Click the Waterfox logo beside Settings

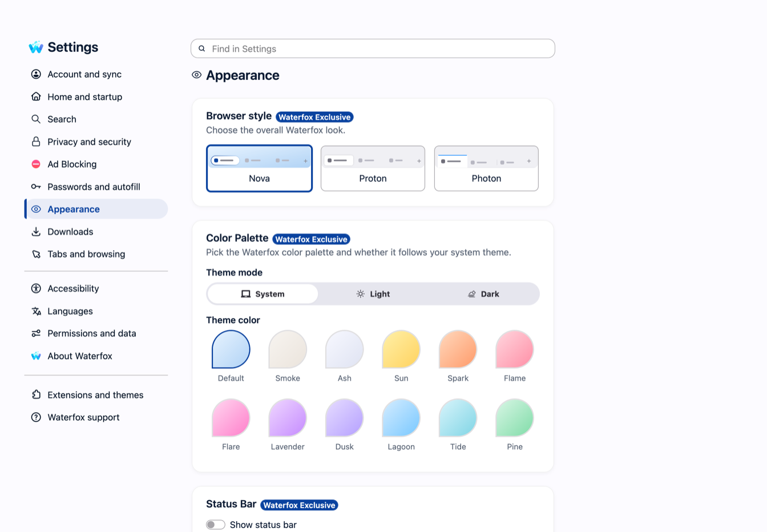coord(36,47)
